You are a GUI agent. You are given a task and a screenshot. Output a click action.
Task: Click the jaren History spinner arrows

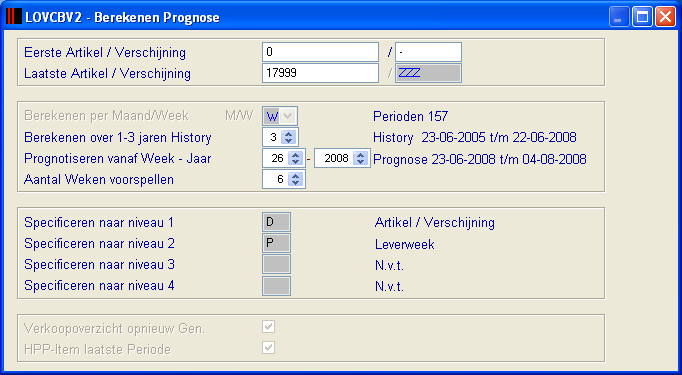click(288, 137)
